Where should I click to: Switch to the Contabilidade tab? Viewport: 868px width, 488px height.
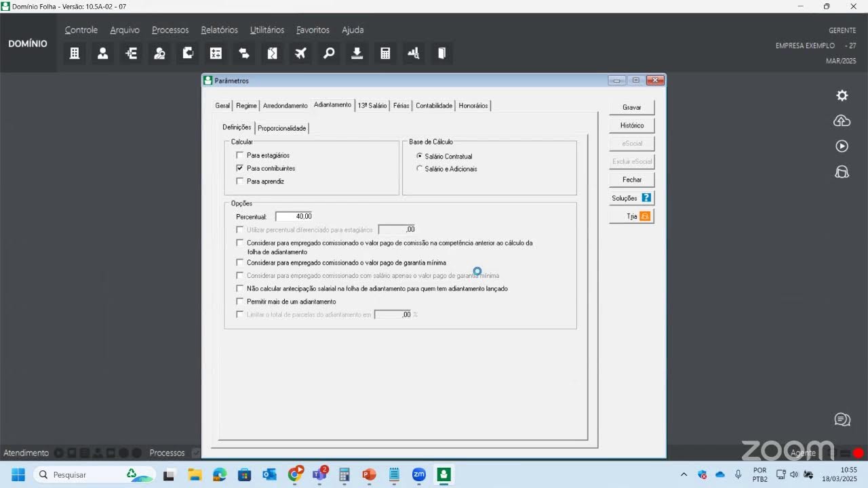click(434, 106)
